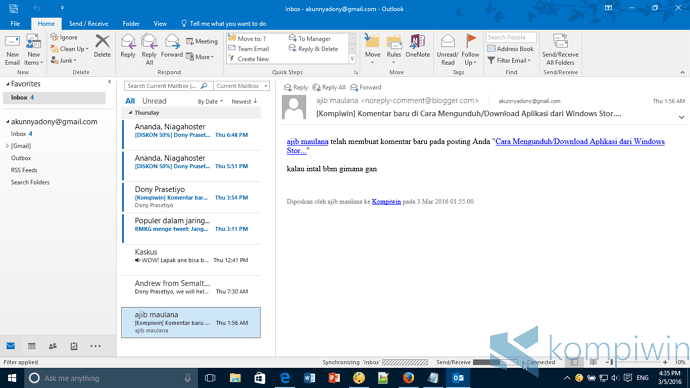Open the New Items menu

pos(33,50)
